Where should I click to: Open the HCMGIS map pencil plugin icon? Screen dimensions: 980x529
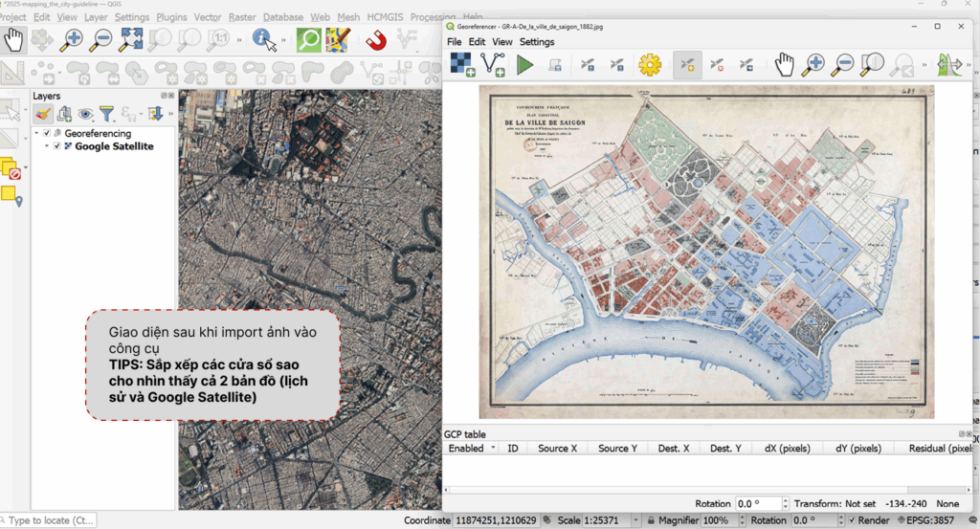click(x=338, y=40)
